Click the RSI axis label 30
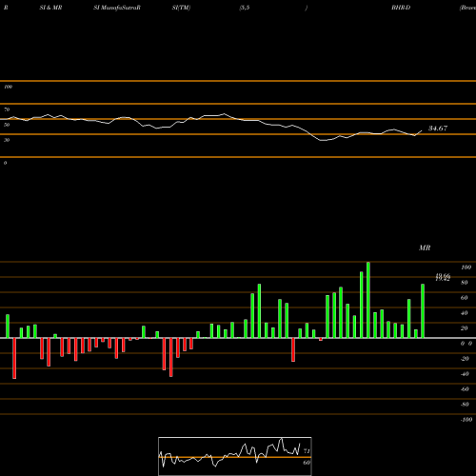This screenshot has width=476, height=476. click(x=7, y=140)
